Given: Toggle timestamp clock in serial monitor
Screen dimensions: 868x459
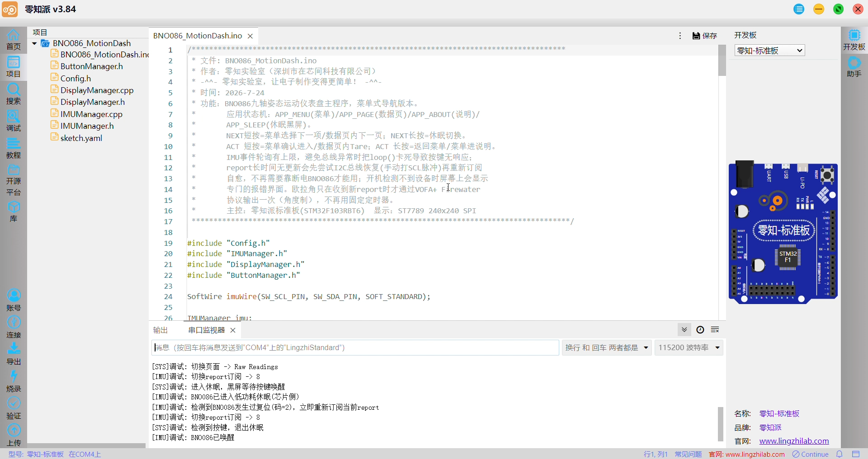Looking at the screenshot, I should click(x=700, y=330).
